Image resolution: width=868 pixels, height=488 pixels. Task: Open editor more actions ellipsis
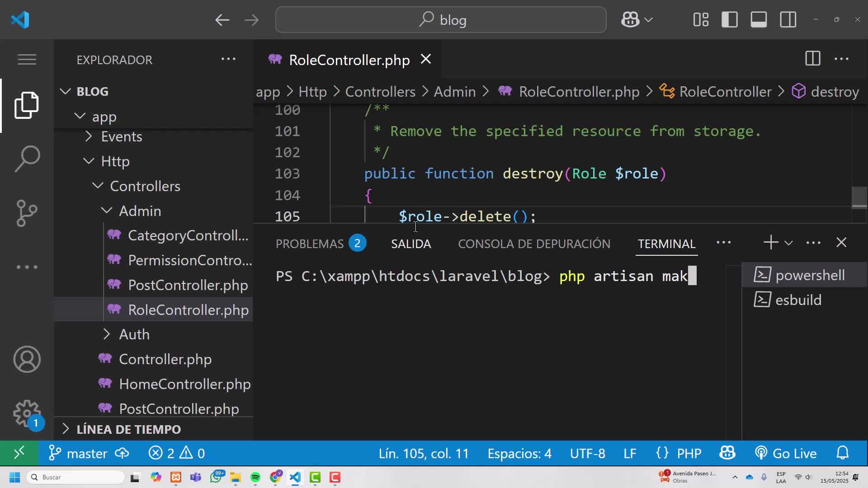point(841,59)
